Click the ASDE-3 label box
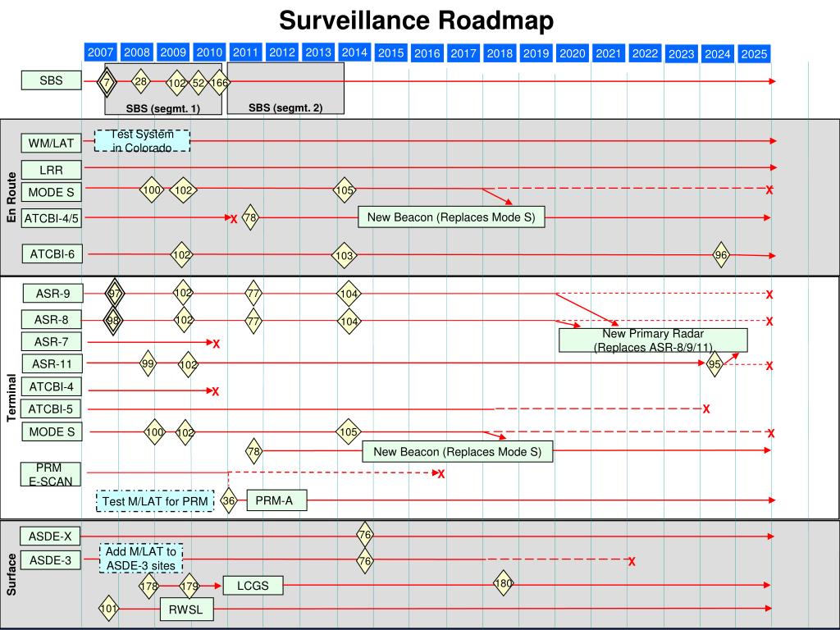 [x=50, y=560]
